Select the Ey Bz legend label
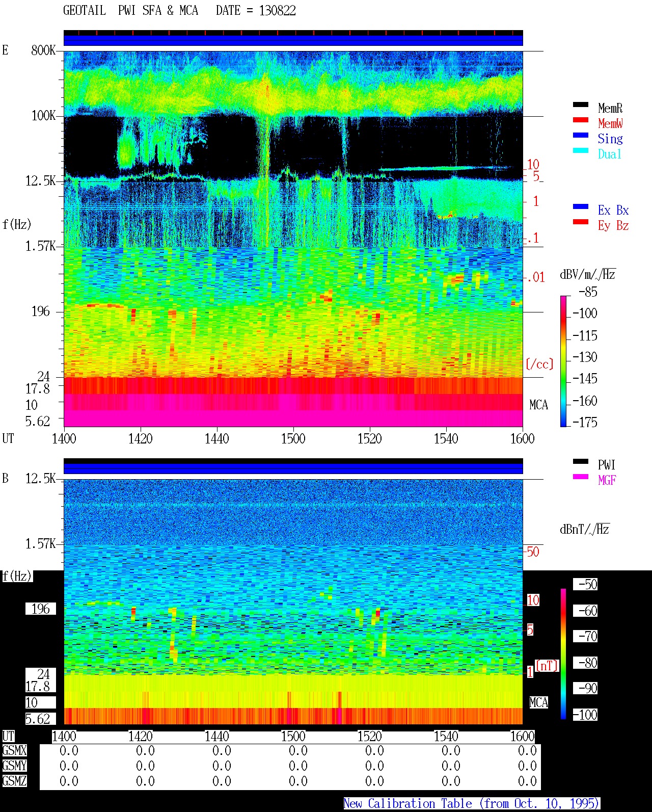 pos(613,225)
